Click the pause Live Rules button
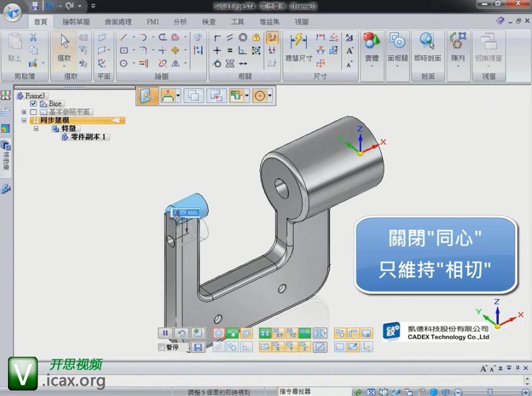Screen dimensions: 532x396 [x=165, y=333]
